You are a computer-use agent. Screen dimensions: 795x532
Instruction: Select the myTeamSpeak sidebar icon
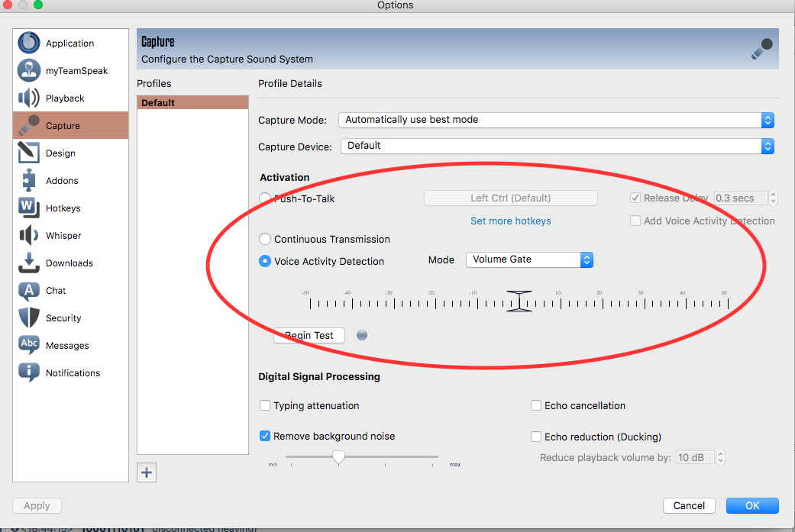coord(28,70)
